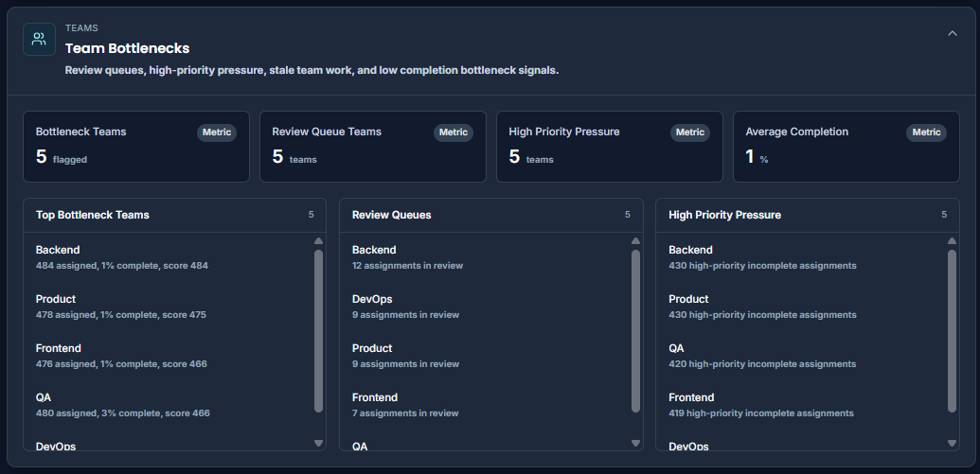Click scroll-up arrow in High Priority Pressure list
The image size is (980, 474).
(952, 241)
